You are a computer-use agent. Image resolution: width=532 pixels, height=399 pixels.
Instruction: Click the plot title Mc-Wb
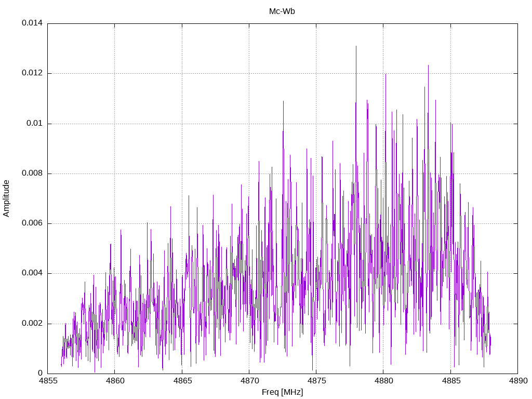(282, 11)
